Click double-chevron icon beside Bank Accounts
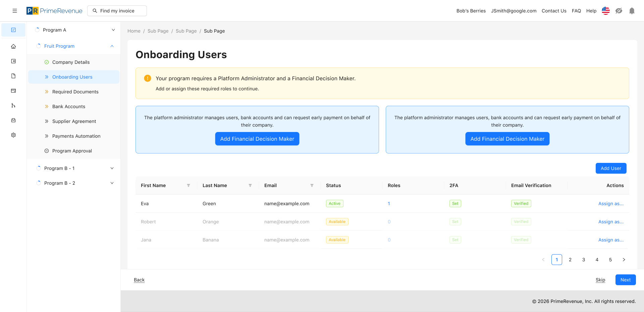The image size is (644, 312). point(47,106)
